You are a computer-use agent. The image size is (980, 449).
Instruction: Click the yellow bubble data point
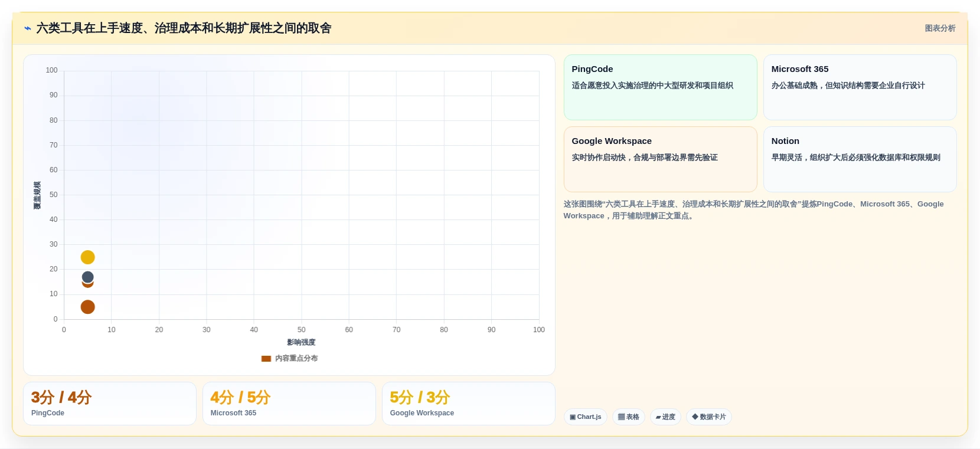pos(87,257)
